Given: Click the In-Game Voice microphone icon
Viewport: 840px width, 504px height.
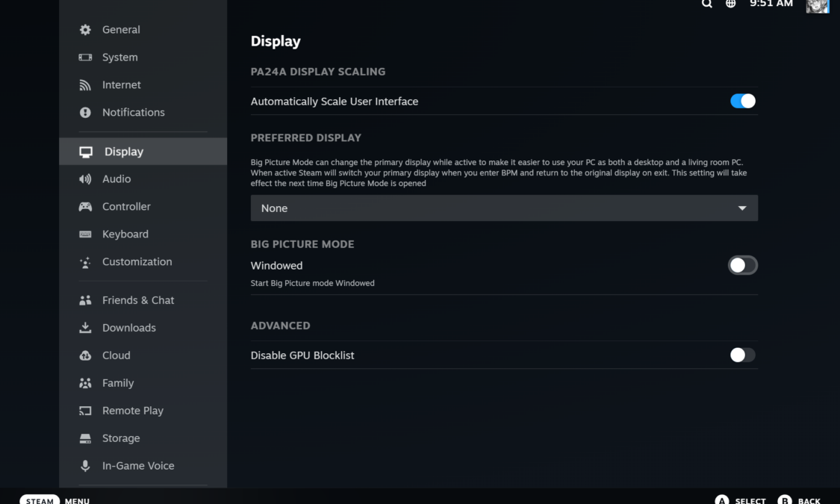Looking at the screenshot, I should coord(85,466).
